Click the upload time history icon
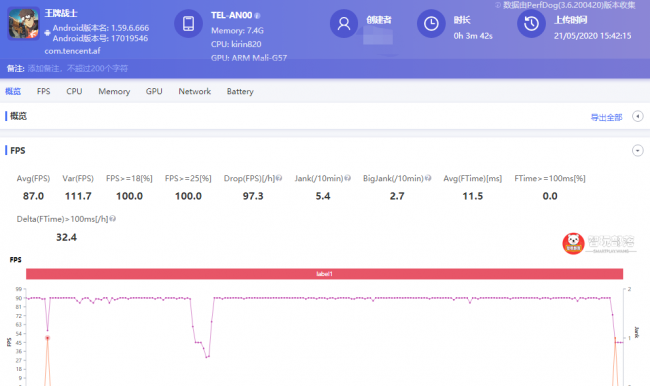This screenshot has height=386, width=650. coord(531,24)
